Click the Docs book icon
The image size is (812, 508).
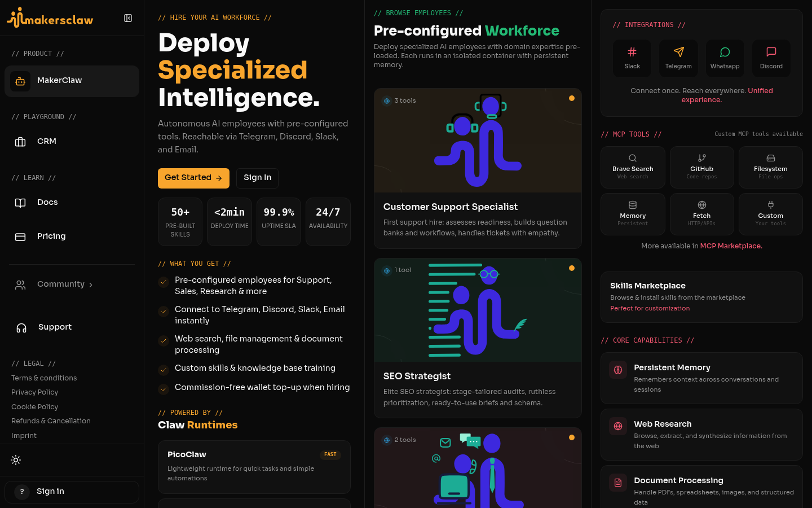(x=20, y=203)
